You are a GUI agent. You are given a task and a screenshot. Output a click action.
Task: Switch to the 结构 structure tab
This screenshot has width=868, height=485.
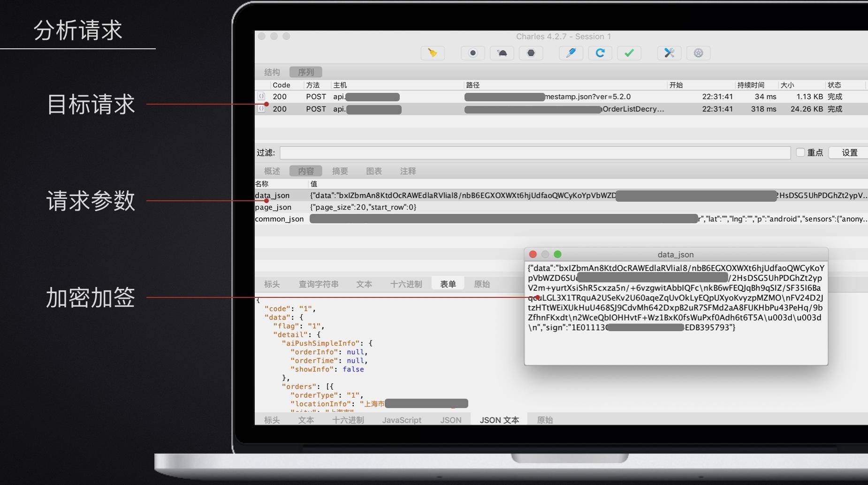[272, 72]
